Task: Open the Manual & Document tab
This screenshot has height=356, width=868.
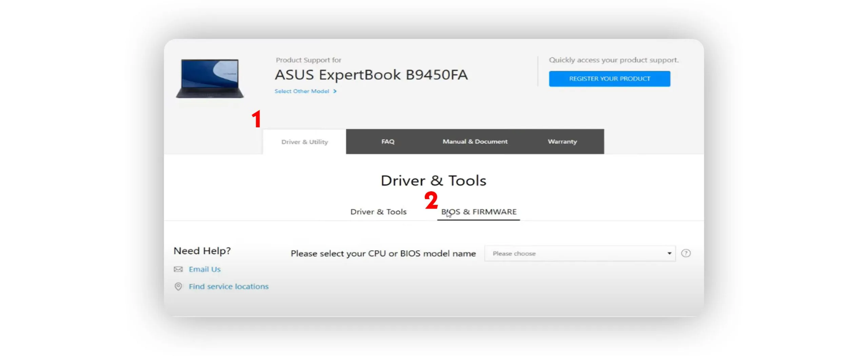Action: click(475, 142)
